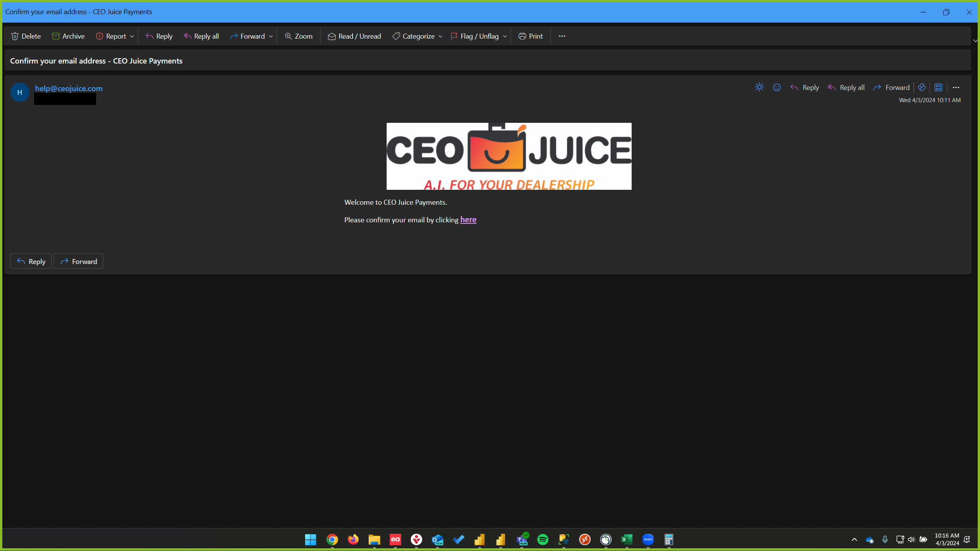This screenshot has height=551, width=980.
Task: Archive this email message
Action: pyautogui.click(x=68, y=36)
